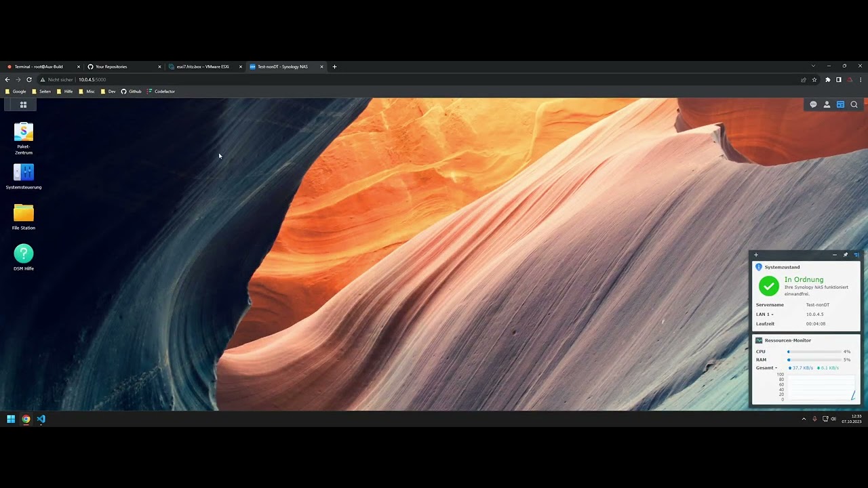Viewport: 868px width, 488px height.
Task: Click the Nicht sicher security warning
Action: [x=56, y=79]
